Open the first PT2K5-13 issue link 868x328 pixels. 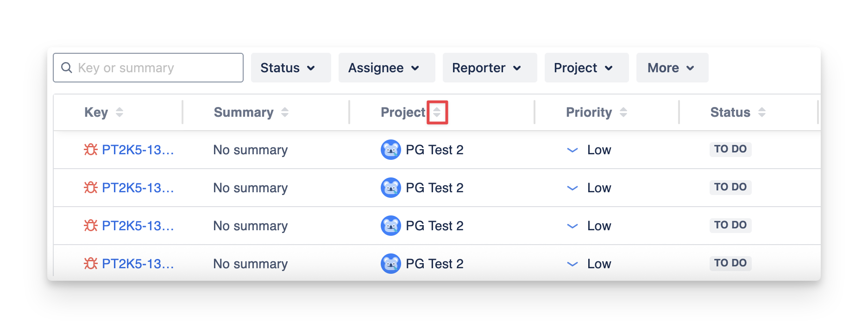click(x=138, y=150)
